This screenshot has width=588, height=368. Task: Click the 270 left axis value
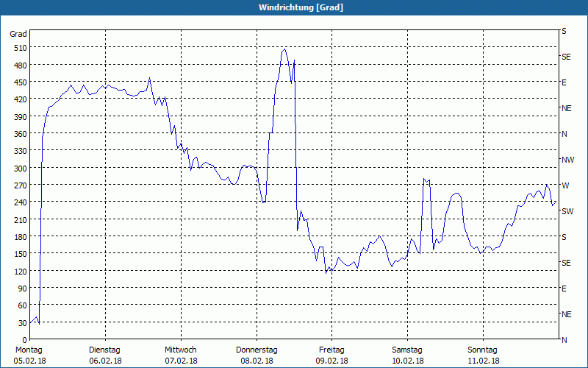coord(21,185)
